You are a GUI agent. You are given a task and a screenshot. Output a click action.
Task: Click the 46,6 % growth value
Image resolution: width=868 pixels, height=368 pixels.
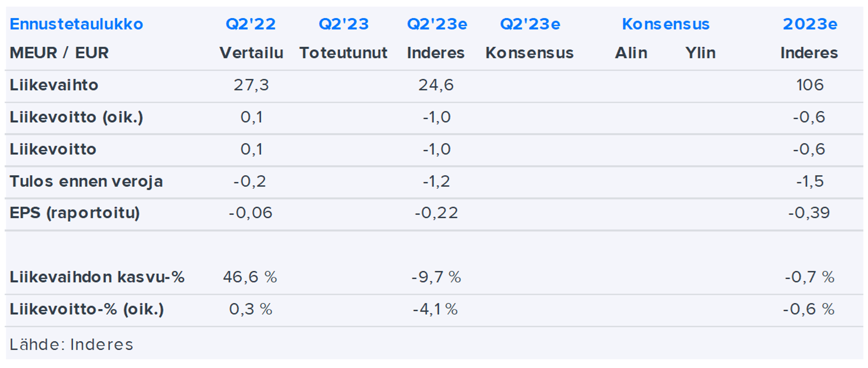pos(250,277)
